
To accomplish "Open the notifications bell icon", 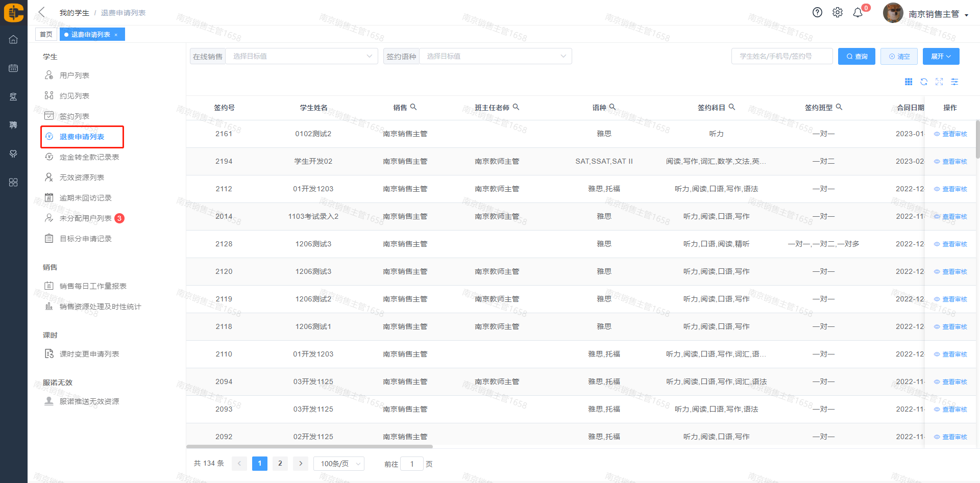I will pyautogui.click(x=858, y=13).
